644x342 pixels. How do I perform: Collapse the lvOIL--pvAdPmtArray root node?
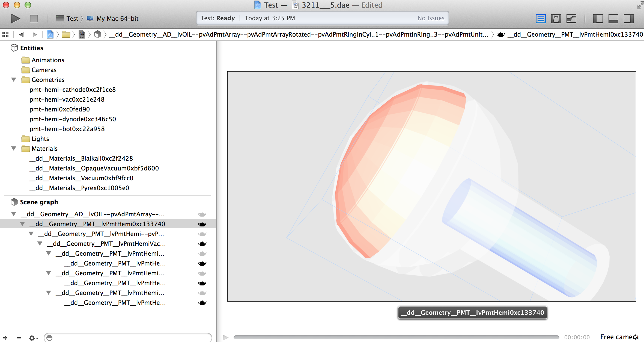(14, 214)
